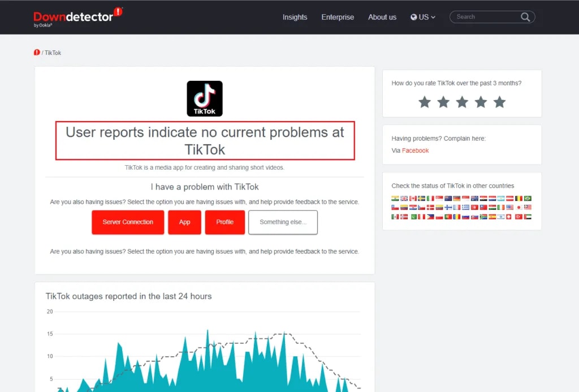This screenshot has height=392, width=579.
Task: Choose the Brazil flag
Action: [528, 199]
